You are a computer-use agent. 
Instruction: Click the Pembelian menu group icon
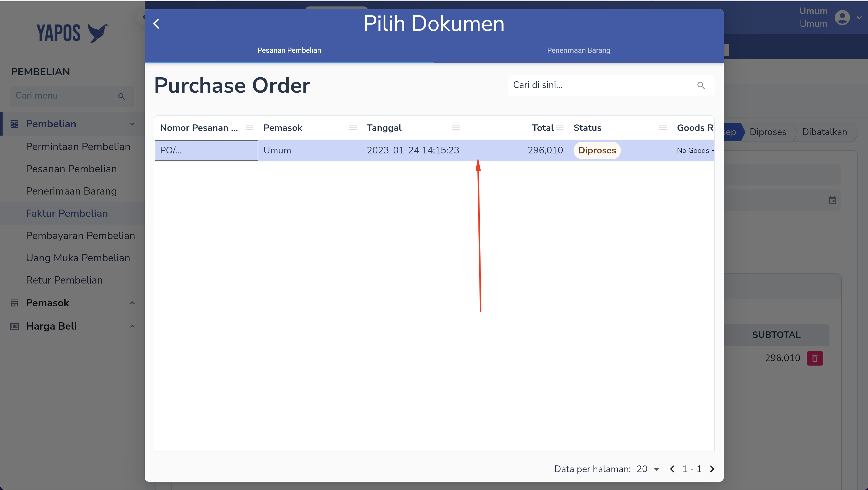14,124
